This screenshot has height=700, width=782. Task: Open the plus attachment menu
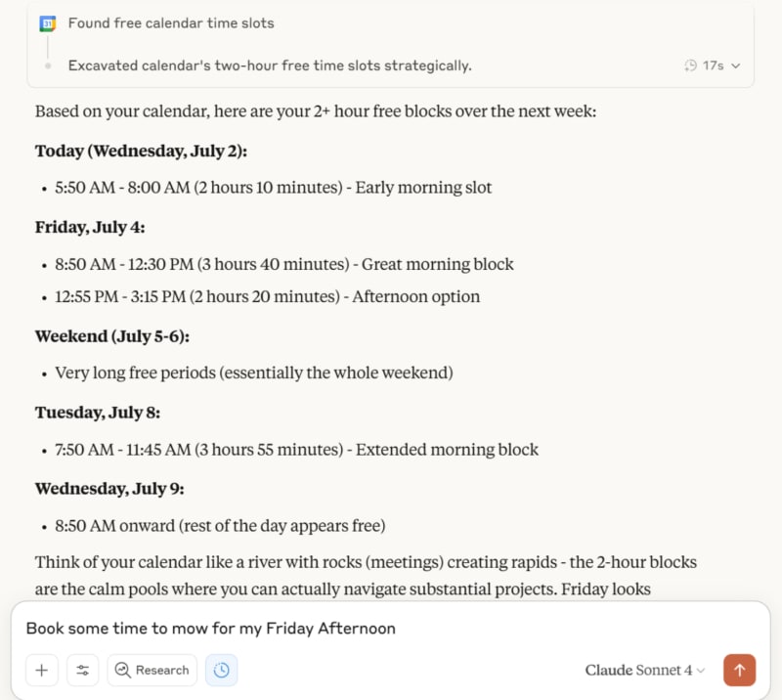42,670
